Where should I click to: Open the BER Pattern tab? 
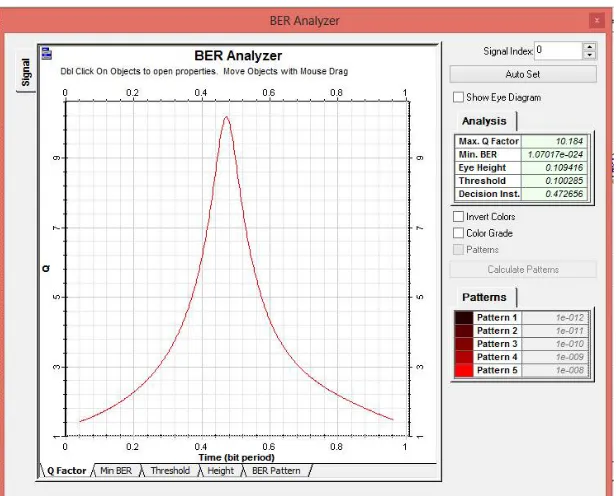(276, 470)
